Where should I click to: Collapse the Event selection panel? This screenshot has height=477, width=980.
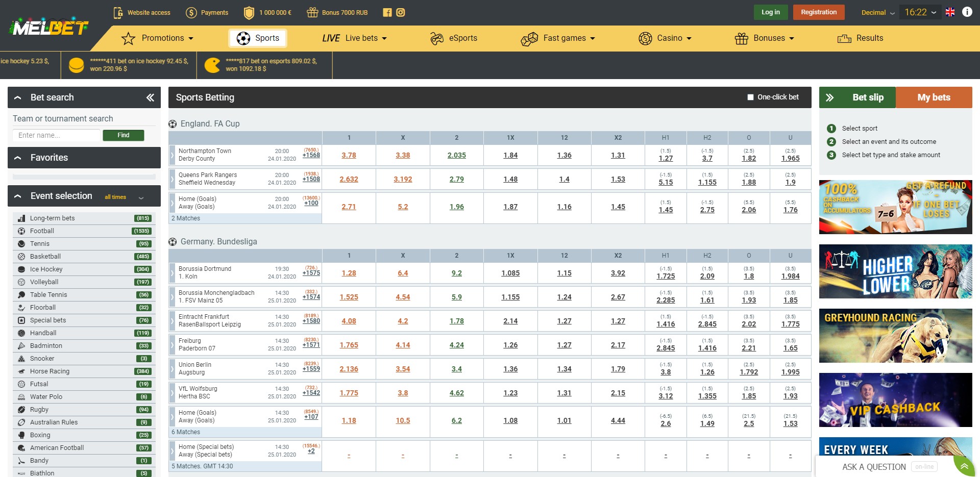18,196
